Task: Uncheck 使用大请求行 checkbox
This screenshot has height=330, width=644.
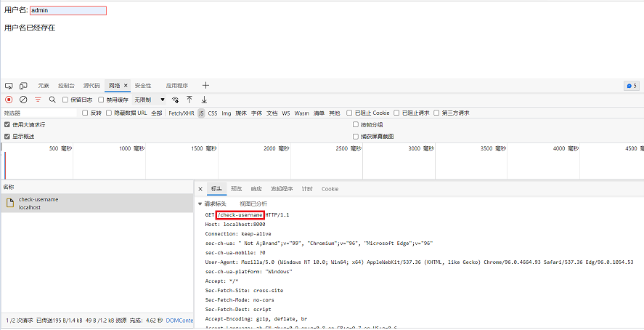Action: 7,124
